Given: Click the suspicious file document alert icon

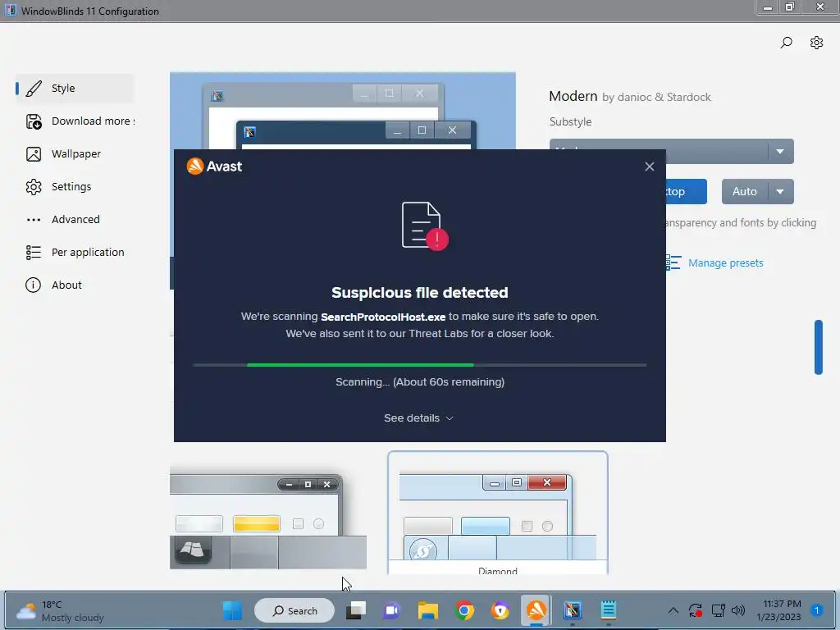Looking at the screenshot, I should pyautogui.click(x=425, y=226).
